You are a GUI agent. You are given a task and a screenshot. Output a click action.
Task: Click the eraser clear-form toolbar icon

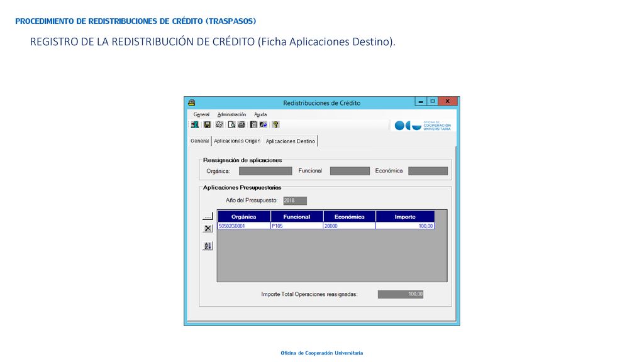point(219,124)
